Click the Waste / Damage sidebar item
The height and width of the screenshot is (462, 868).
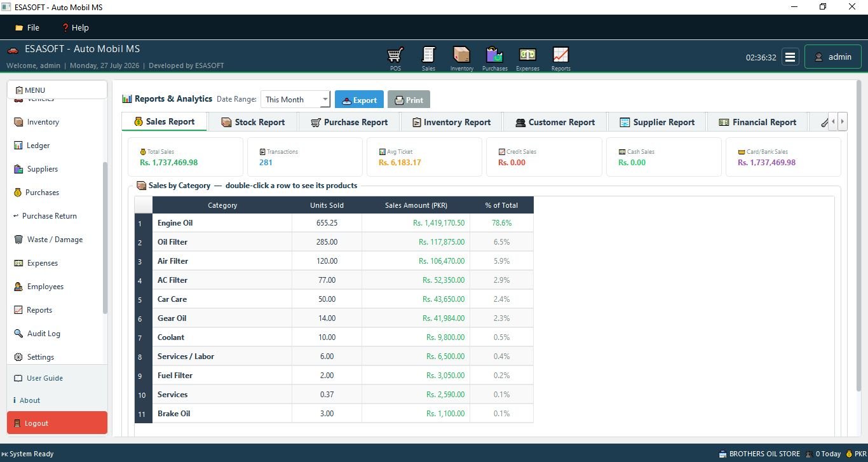click(48, 240)
